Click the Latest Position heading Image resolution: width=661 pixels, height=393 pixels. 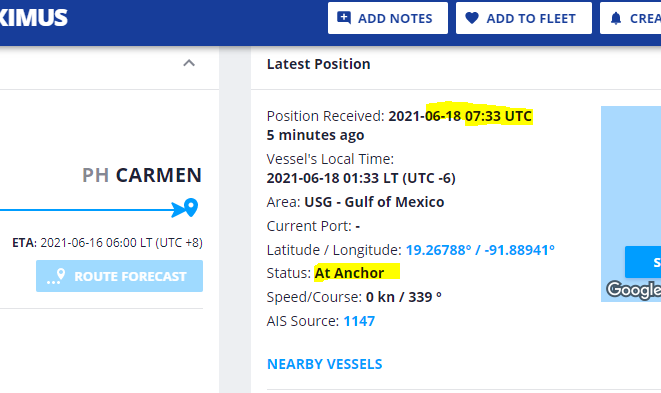point(318,64)
